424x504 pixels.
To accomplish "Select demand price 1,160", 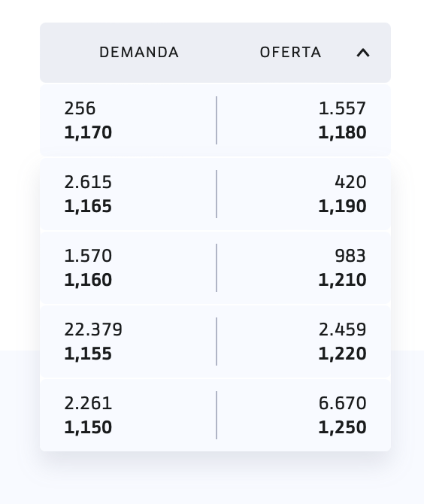I will pyautogui.click(x=88, y=280).
